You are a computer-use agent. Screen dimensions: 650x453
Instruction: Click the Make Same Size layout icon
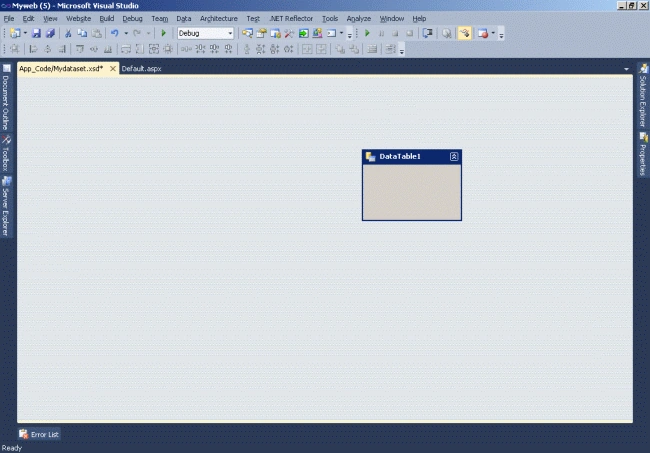point(154,49)
